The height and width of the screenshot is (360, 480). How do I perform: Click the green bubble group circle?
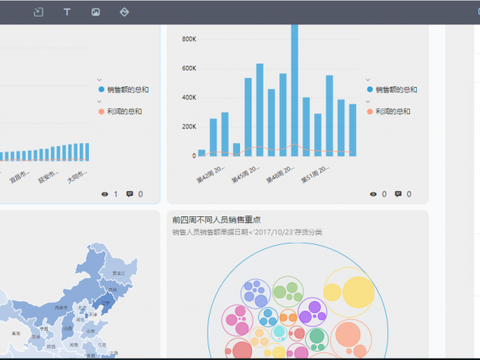(x=288, y=292)
